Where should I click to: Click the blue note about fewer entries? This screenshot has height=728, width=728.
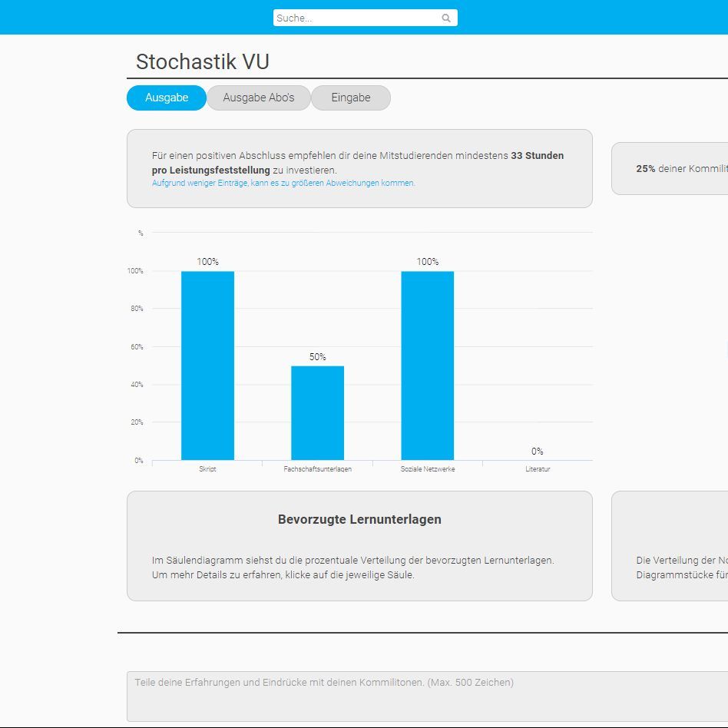tap(283, 184)
